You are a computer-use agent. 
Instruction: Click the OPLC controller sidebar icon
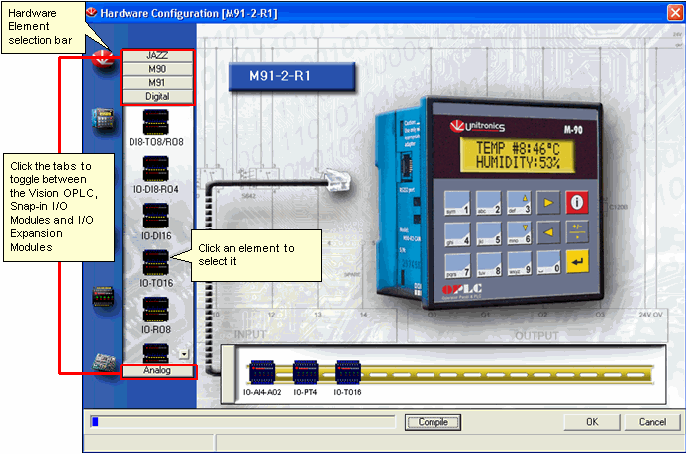103,118
